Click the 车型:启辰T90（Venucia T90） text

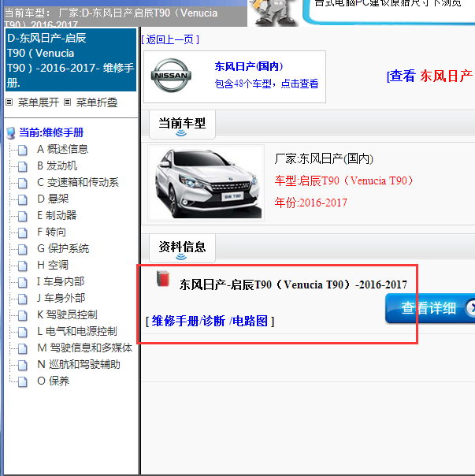pyautogui.click(x=344, y=180)
